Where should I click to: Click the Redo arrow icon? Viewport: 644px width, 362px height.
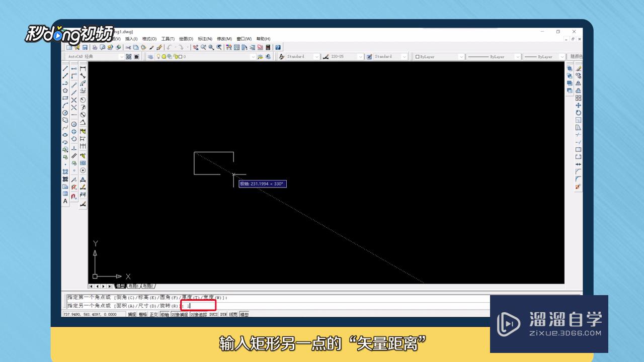coord(181,47)
